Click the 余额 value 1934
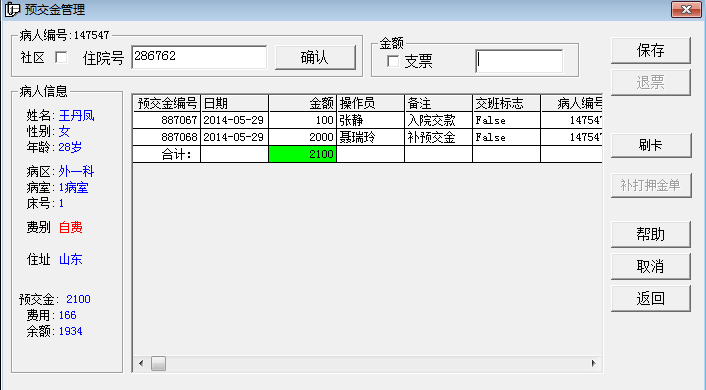The height and width of the screenshot is (390, 706). tap(71, 331)
